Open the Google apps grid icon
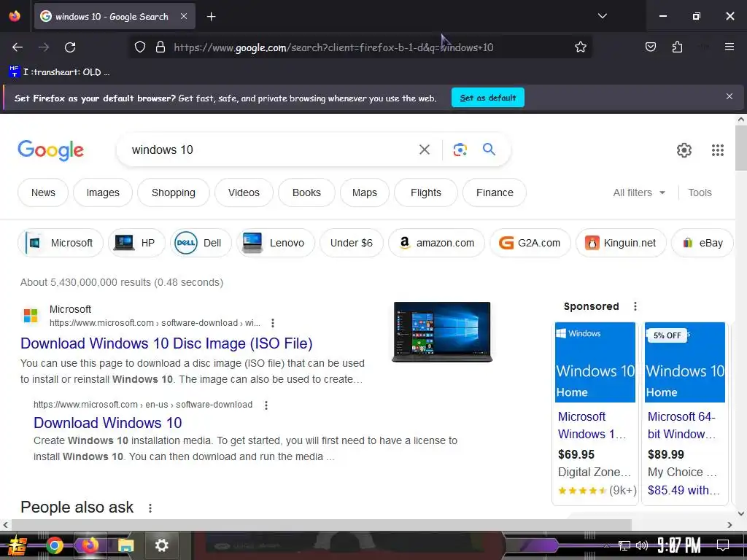The height and width of the screenshot is (560, 747). tap(718, 150)
